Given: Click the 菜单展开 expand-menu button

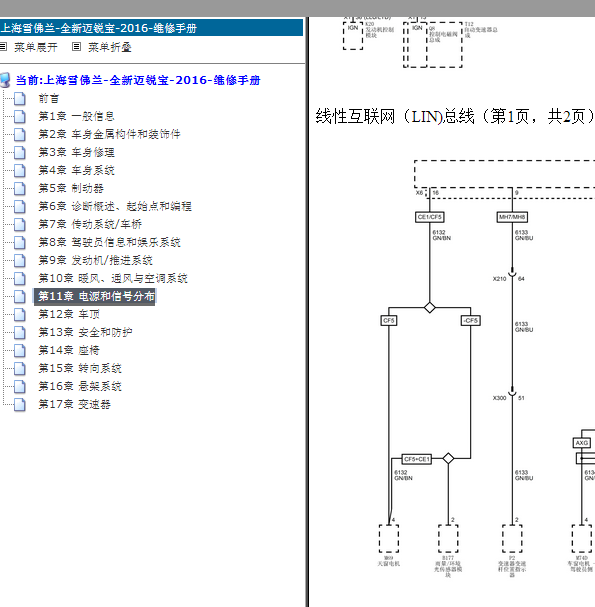Looking at the screenshot, I should tap(36, 47).
